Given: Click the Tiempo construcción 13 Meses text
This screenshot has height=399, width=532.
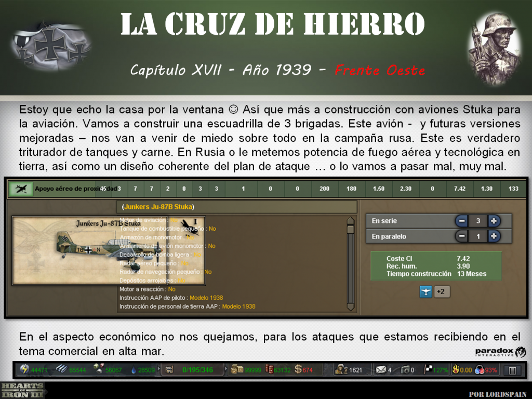Looking at the screenshot, I should click(x=436, y=274).
